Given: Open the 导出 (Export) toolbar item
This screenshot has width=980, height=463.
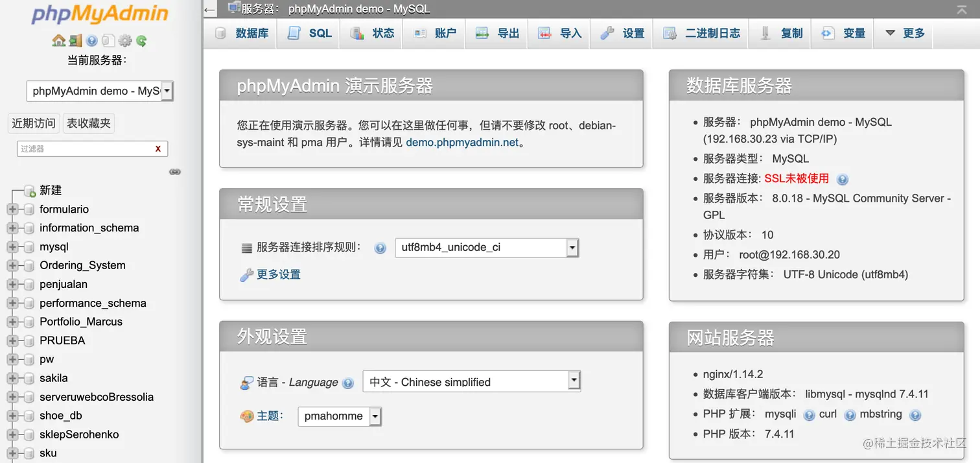Looking at the screenshot, I should coord(506,33).
